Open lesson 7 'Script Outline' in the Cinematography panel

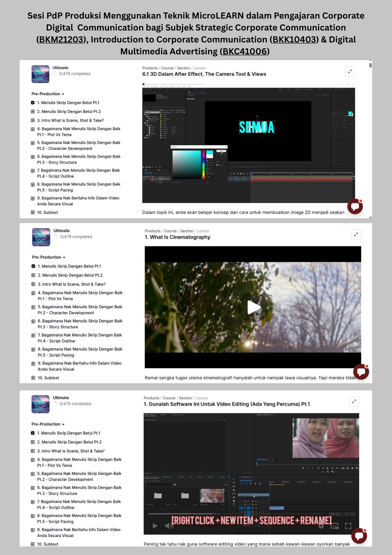pyautogui.click(x=80, y=338)
